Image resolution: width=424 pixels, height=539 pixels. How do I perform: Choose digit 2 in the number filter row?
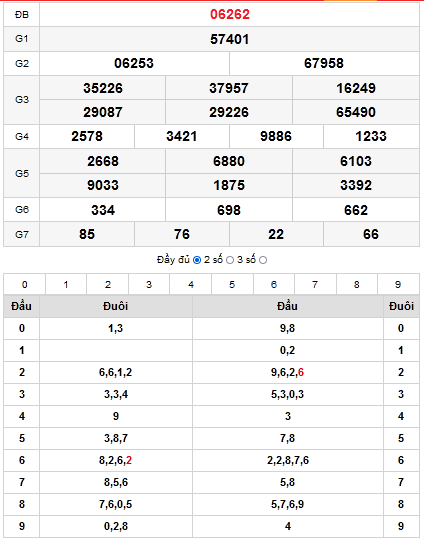108,285
